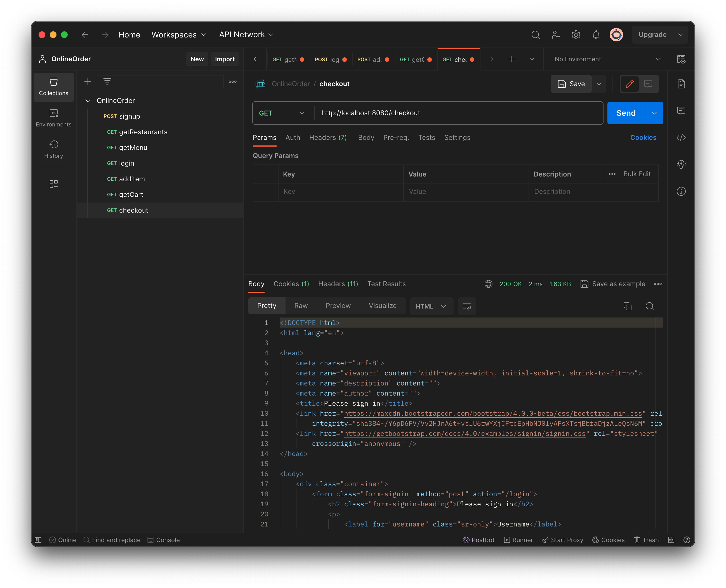This screenshot has height=588, width=726.
Task: Collapse the OnlineOrder collection
Action: tap(88, 101)
